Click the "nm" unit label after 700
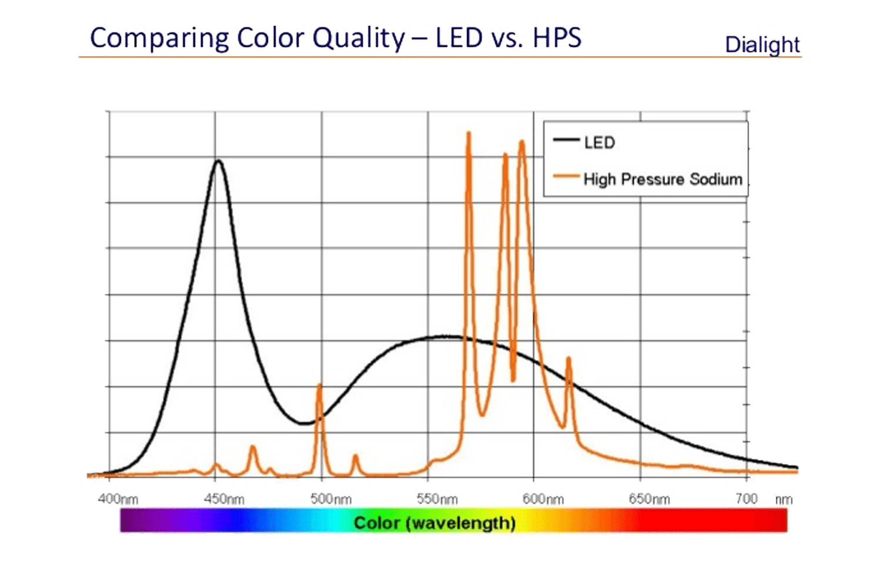882x588 pixels. (x=784, y=500)
